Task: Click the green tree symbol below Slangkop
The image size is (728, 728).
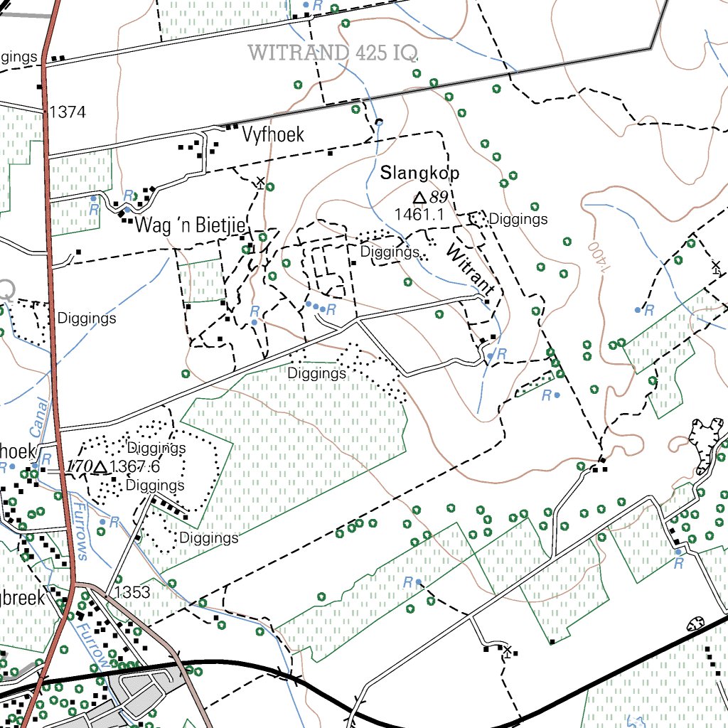Action: (x=407, y=280)
